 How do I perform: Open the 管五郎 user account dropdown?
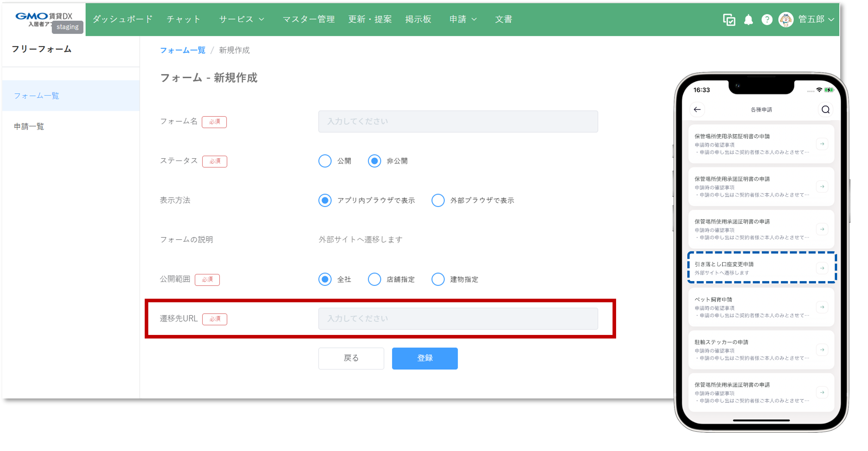[x=816, y=20]
